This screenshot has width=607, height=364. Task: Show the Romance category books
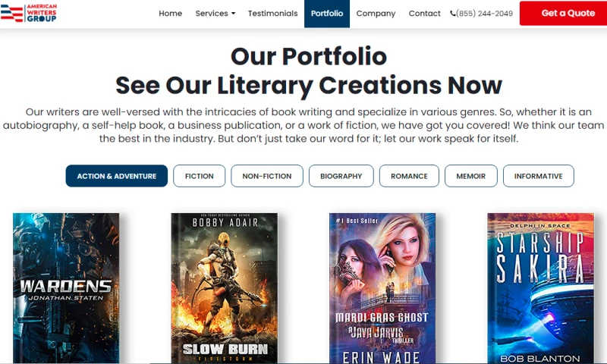coord(409,176)
